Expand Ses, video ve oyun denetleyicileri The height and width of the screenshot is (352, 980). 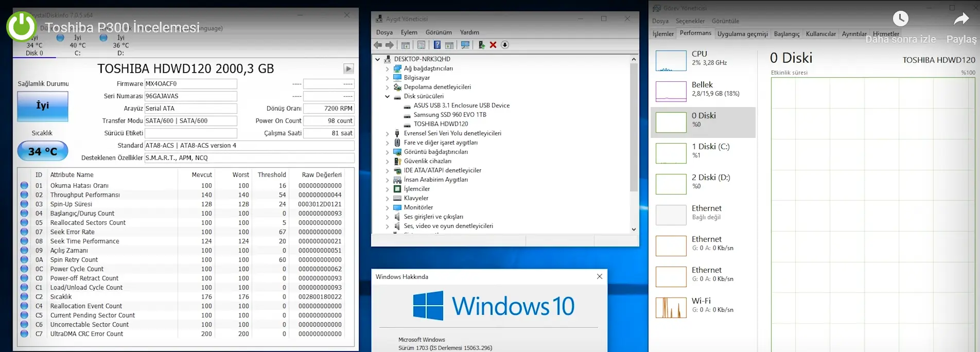coord(388,226)
